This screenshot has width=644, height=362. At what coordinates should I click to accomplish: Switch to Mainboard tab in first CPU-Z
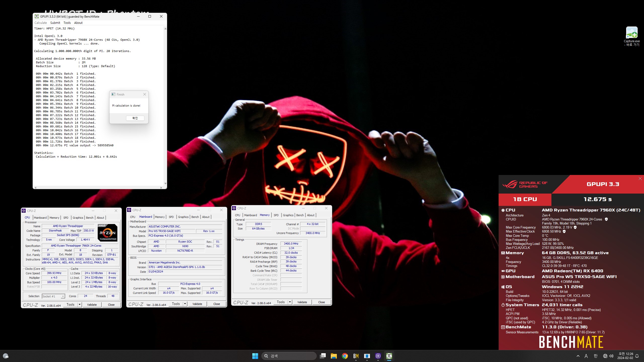tap(40, 218)
